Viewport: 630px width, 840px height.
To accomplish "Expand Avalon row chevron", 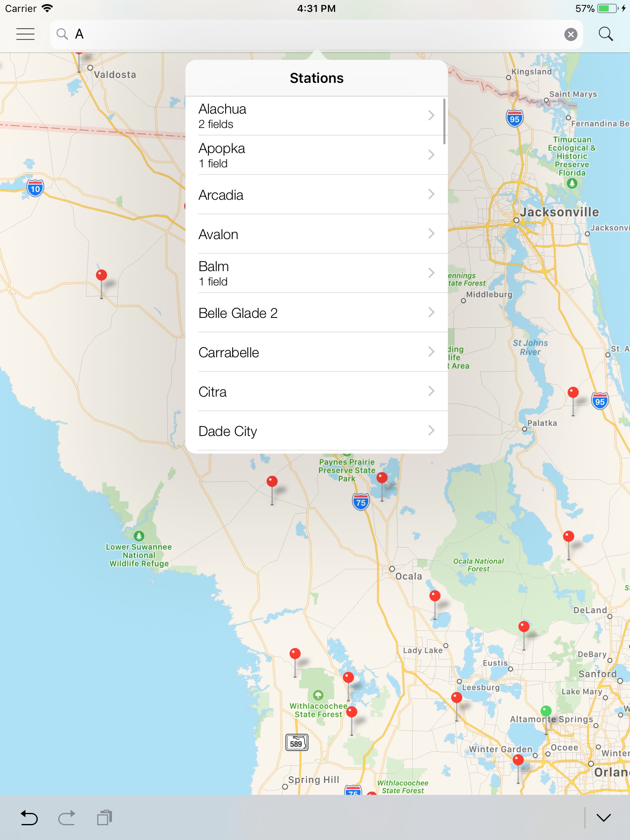I will tap(431, 233).
